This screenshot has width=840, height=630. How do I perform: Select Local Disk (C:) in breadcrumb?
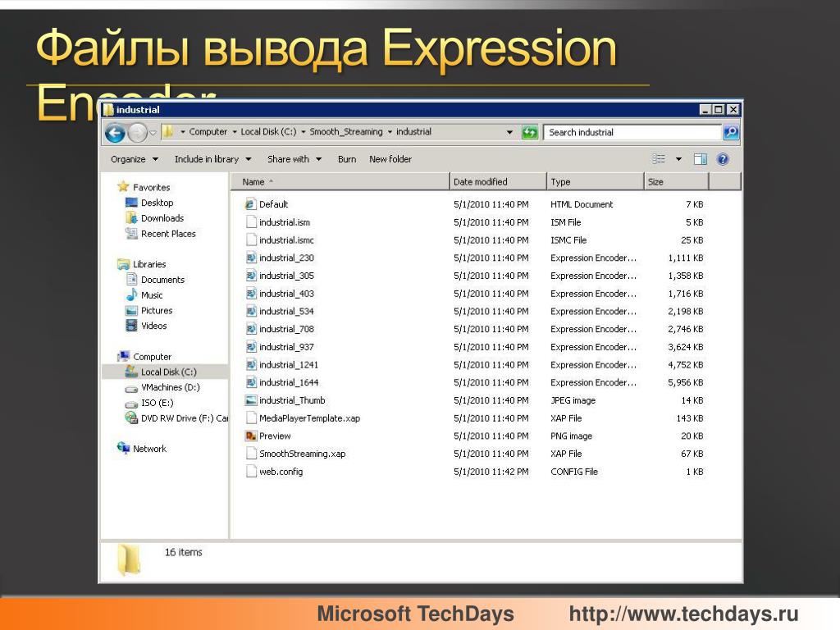[x=268, y=132]
